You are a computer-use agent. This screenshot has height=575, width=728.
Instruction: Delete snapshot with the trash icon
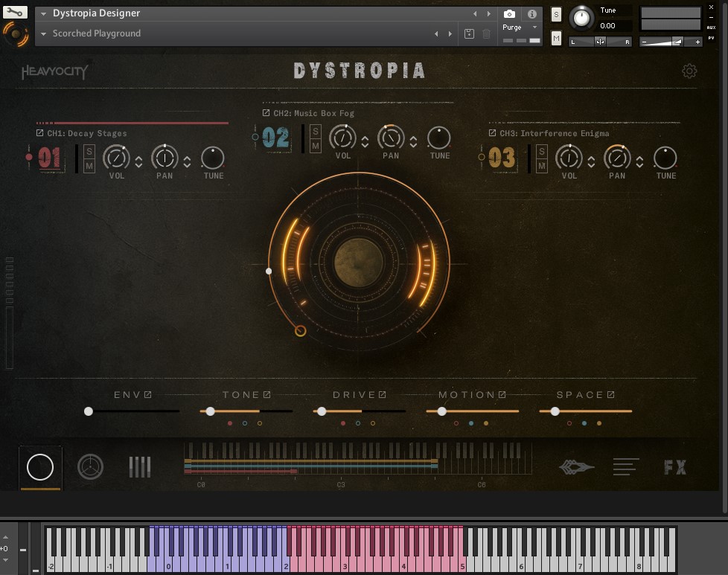click(x=486, y=34)
